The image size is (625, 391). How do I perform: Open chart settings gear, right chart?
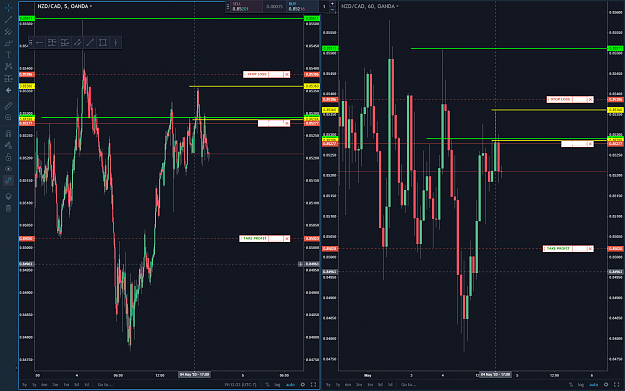coord(606,385)
